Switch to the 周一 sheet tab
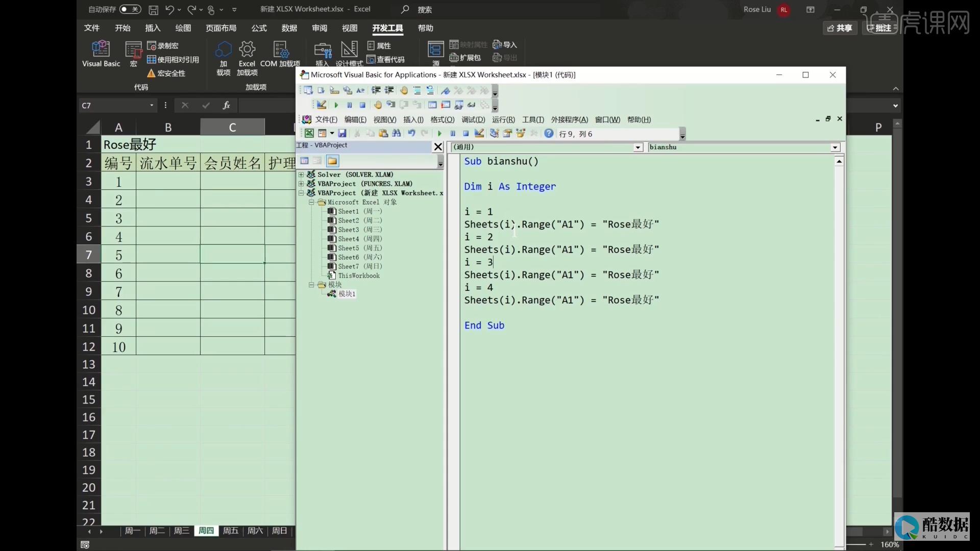980x551 pixels. (x=132, y=531)
